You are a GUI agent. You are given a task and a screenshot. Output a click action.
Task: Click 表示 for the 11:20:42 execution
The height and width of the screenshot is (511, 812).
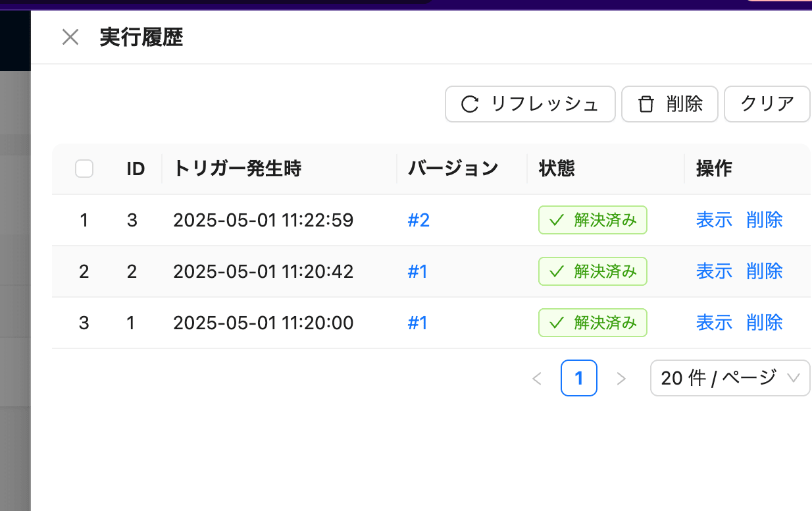click(x=715, y=271)
